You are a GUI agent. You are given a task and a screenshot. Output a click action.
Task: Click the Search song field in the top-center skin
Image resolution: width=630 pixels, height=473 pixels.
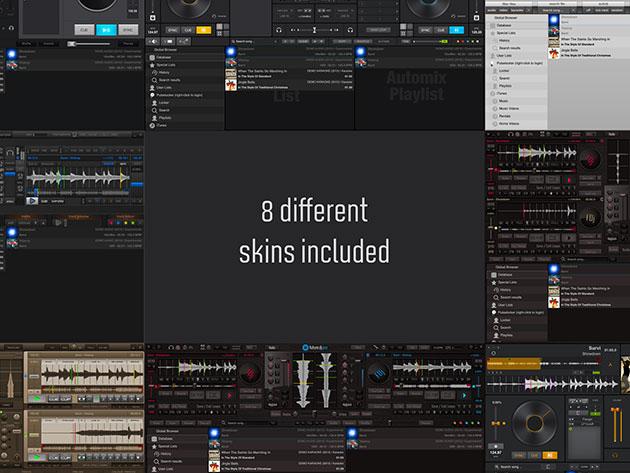pos(254,41)
